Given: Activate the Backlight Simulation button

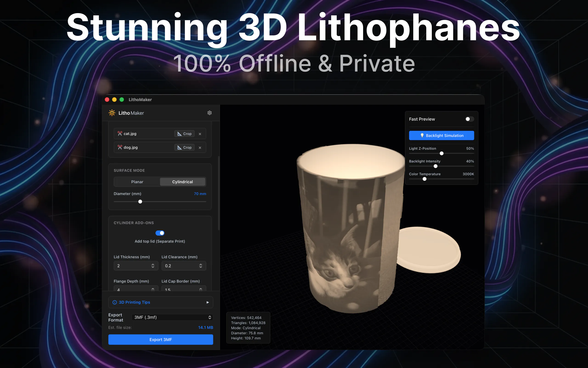Looking at the screenshot, I should [x=441, y=135].
